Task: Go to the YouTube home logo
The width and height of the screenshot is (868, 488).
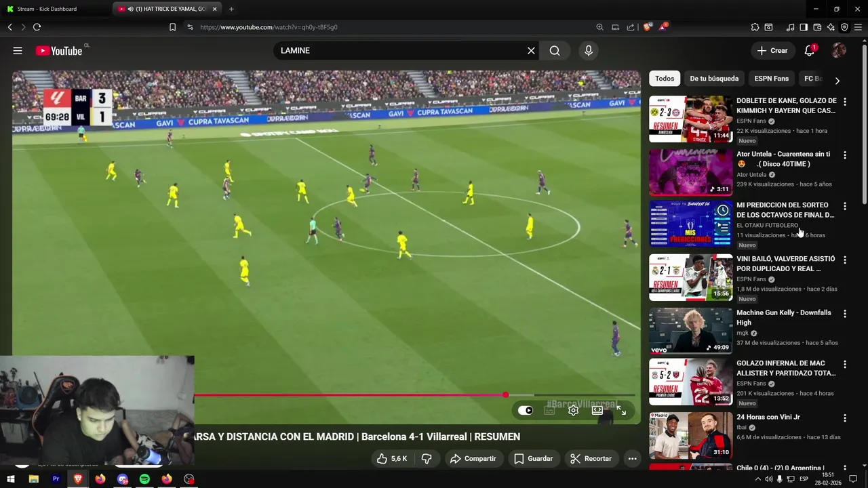Action: tap(59, 51)
